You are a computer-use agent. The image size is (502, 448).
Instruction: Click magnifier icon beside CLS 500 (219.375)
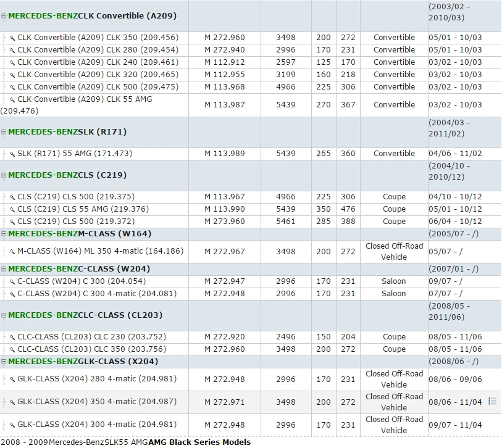(x=12, y=197)
